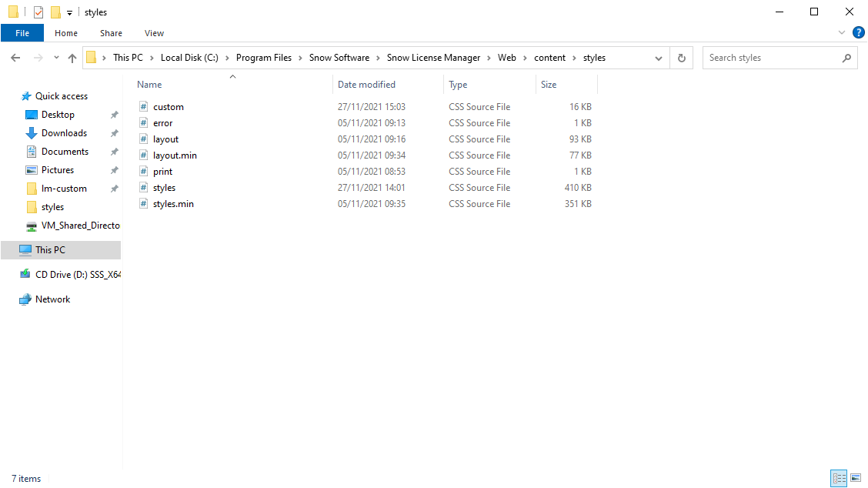The width and height of the screenshot is (868, 488).
Task: Expand the ribbon with chevron
Action: point(841,33)
